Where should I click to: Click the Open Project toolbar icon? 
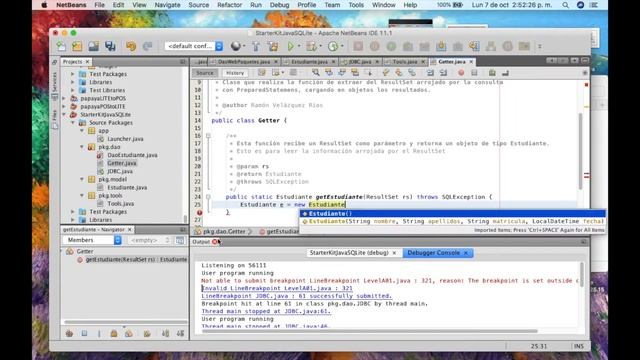[x=93, y=46]
